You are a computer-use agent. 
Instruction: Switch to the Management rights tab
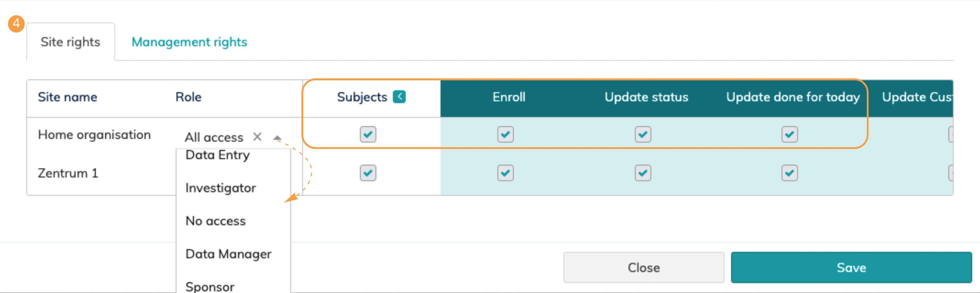pyautogui.click(x=189, y=42)
